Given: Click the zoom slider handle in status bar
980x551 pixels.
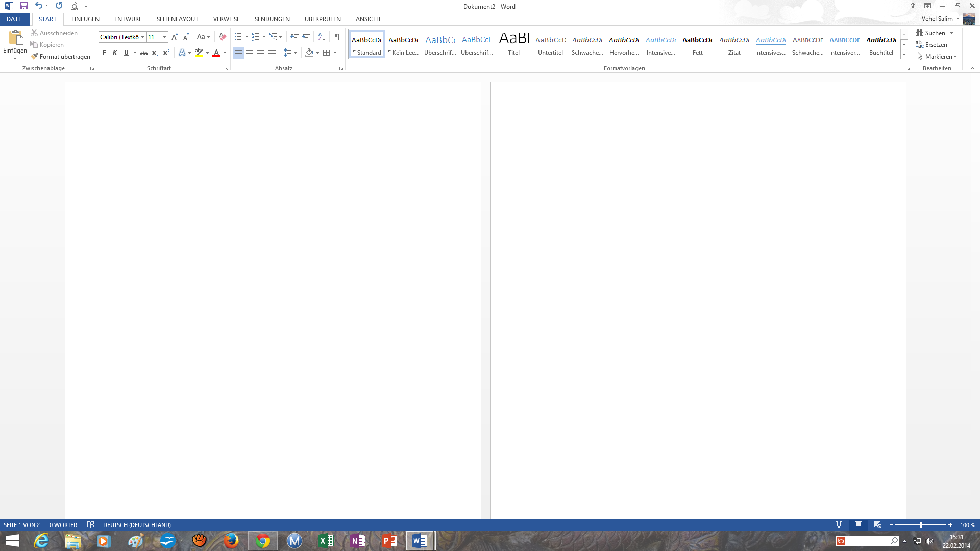Looking at the screenshot, I should [921, 525].
